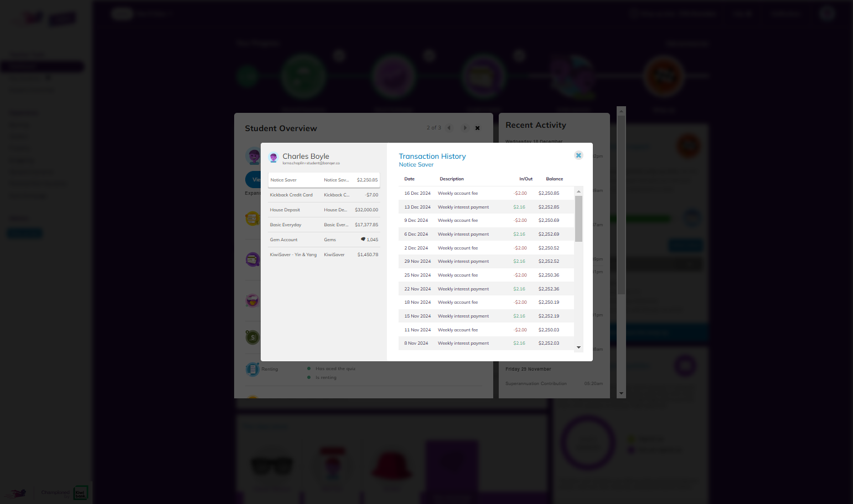Click down arrow of transaction list scrollbar
The width and height of the screenshot is (853, 504).
(579, 347)
